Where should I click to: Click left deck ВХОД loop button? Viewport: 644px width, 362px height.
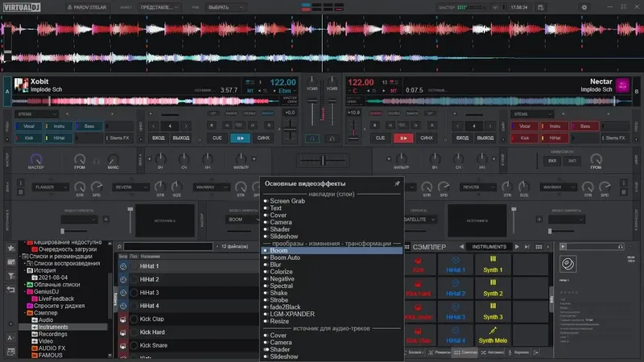click(158, 138)
